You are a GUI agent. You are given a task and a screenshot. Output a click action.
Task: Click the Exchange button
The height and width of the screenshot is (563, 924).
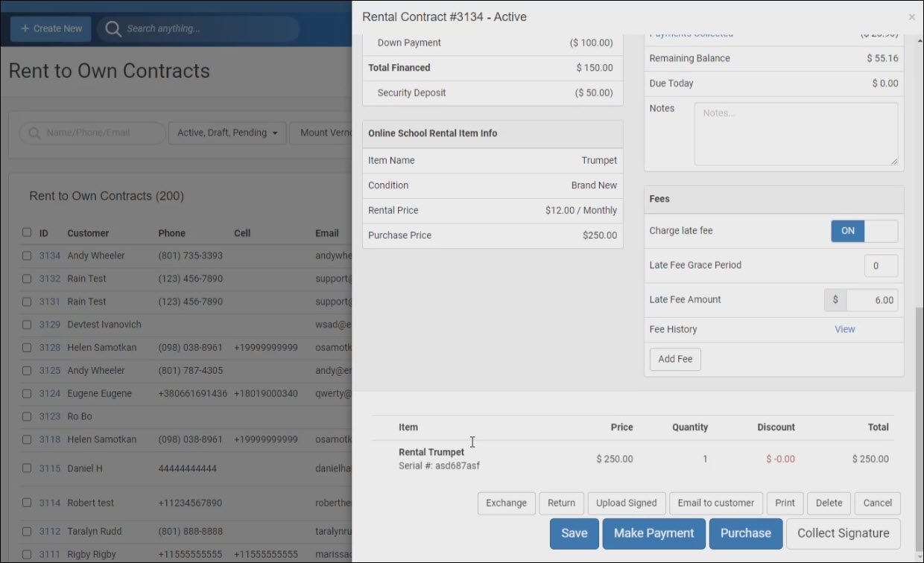tap(507, 503)
